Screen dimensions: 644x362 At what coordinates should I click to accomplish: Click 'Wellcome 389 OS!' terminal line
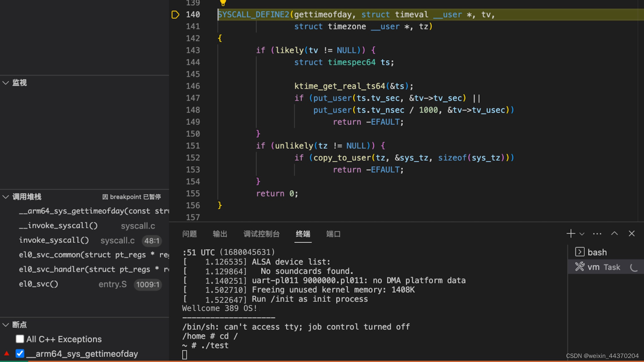coord(220,308)
